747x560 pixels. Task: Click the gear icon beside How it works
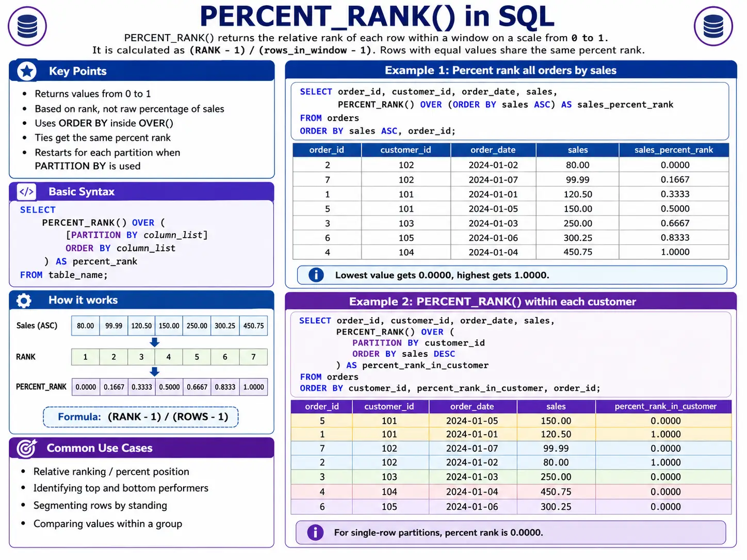24,301
